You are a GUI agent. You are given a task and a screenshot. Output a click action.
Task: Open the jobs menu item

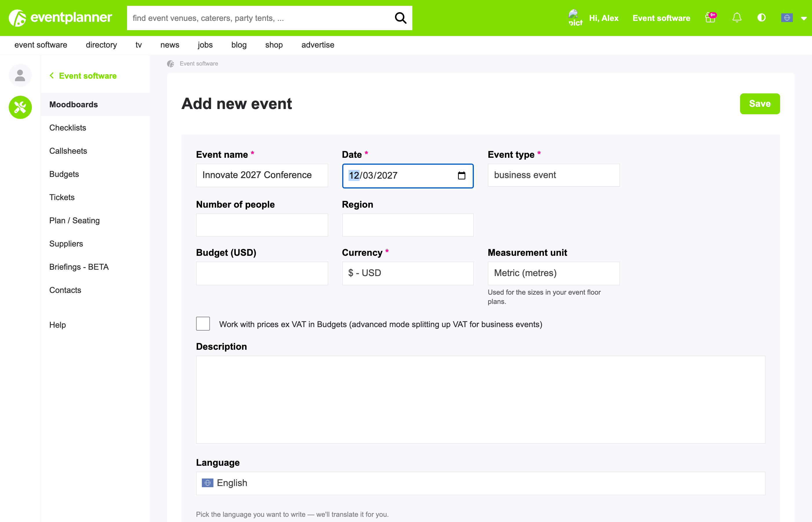pos(205,45)
